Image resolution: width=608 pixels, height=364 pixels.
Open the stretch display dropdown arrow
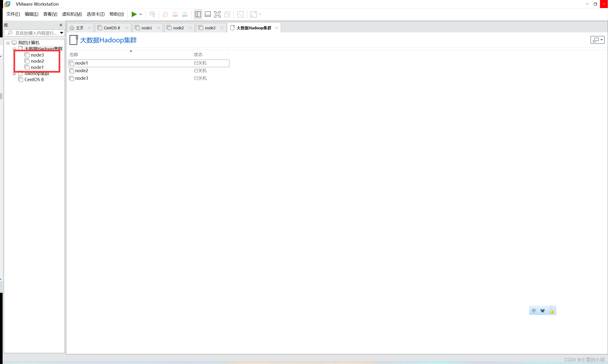(260, 14)
